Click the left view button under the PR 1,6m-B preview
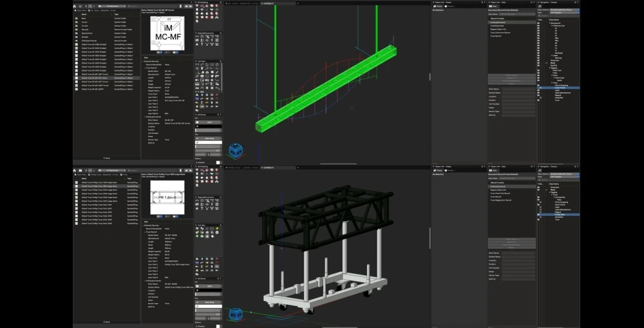 pos(158,217)
